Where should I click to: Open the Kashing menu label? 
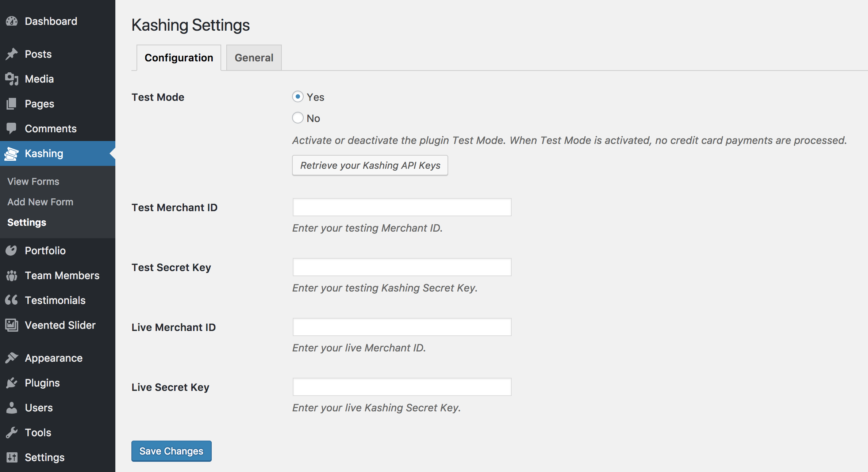44,153
